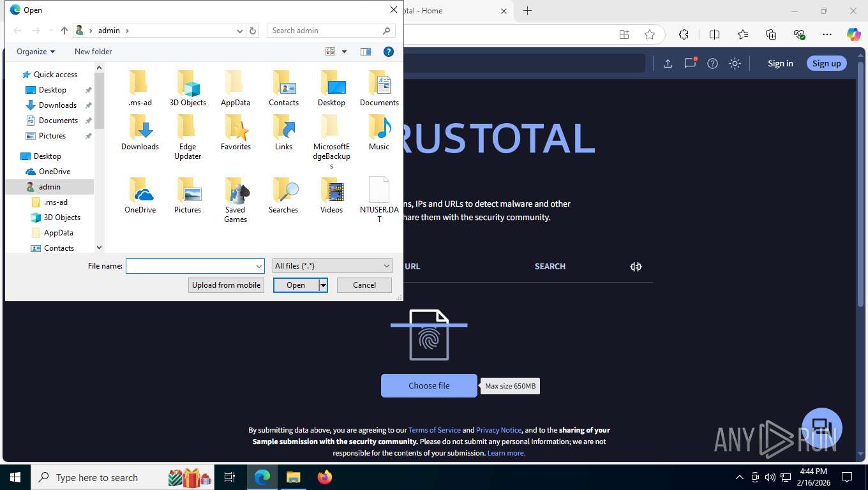Screen dimensions: 868x490
Task: Open the Terms of Service link
Action: [434, 430]
